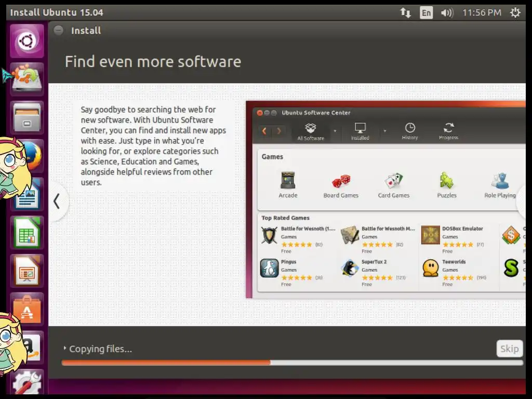Open Ubuntu Software Center launcher icon
The width and height of the screenshot is (532, 399).
click(x=27, y=310)
